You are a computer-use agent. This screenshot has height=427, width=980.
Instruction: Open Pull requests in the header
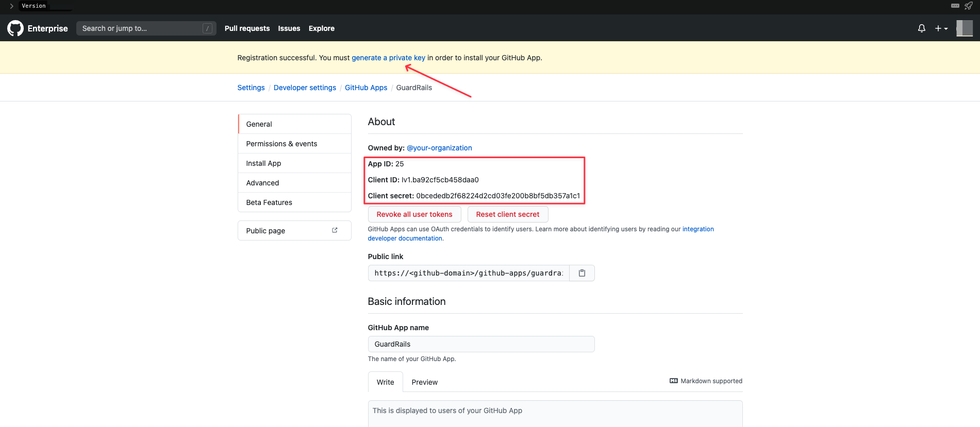click(247, 28)
